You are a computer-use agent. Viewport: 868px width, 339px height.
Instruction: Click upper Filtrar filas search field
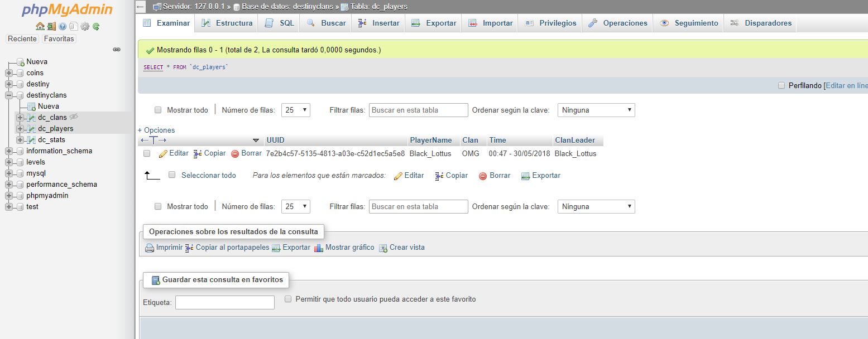(x=418, y=110)
